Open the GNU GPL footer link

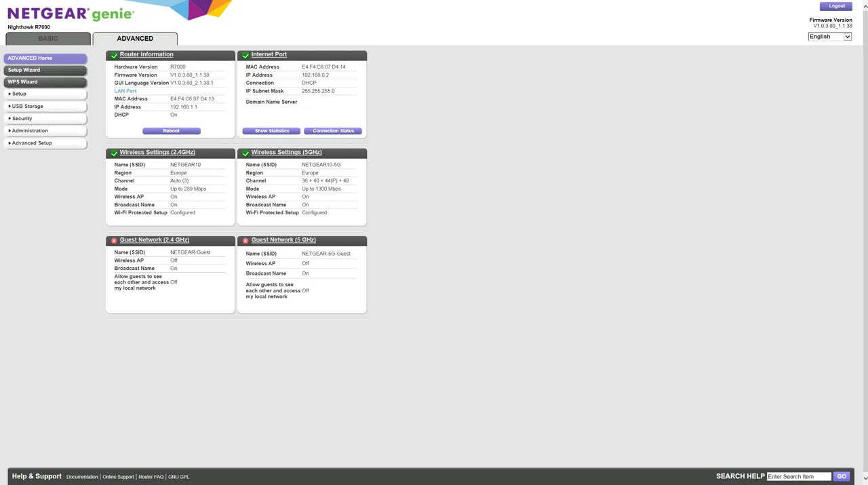click(179, 477)
